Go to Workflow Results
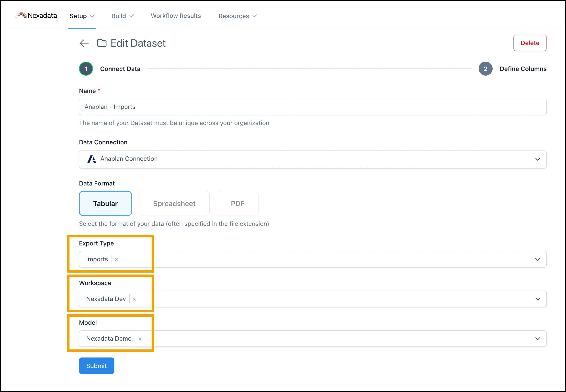 [176, 16]
